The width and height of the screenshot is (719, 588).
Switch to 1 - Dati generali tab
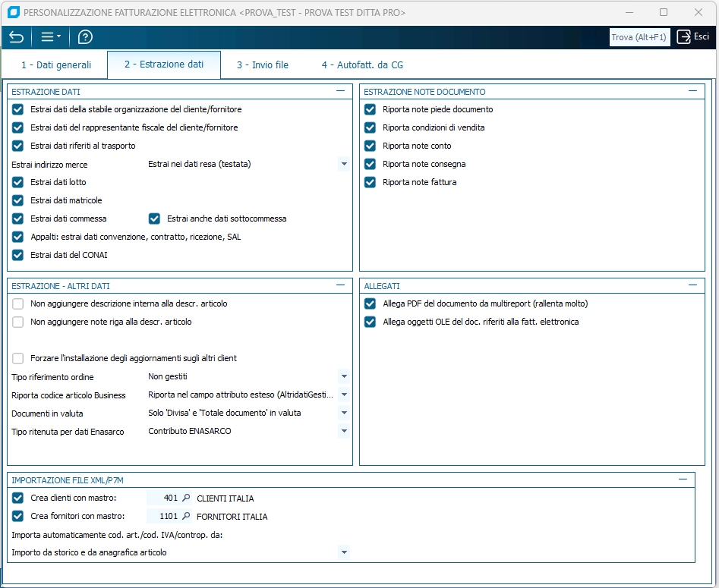56,65
